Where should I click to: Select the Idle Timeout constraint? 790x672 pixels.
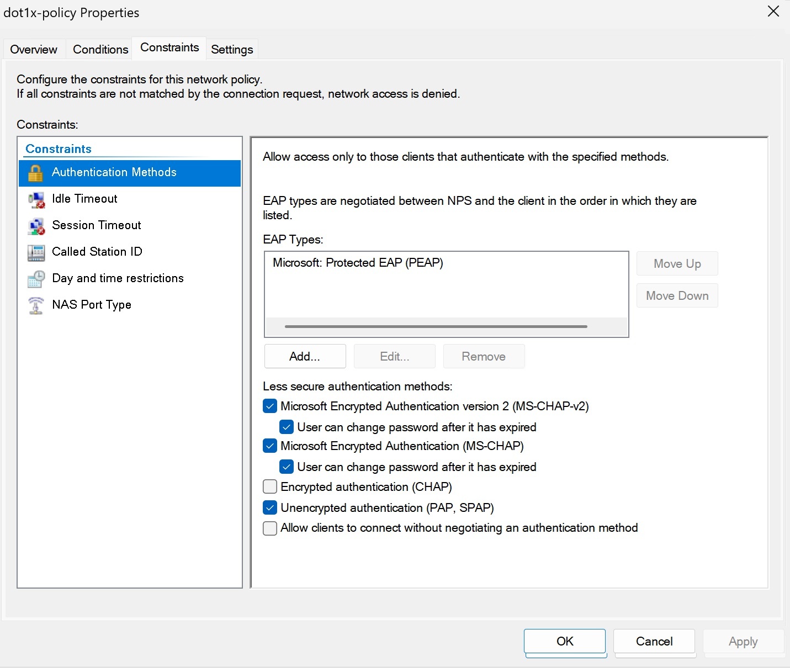130,199
